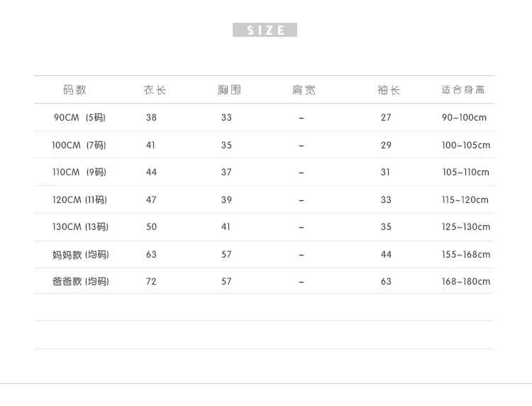Click chest value 35 in 100CM row

(x=226, y=146)
